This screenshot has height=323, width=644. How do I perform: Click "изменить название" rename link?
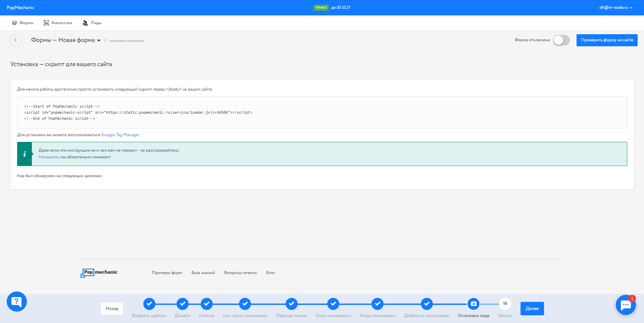pos(127,41)
